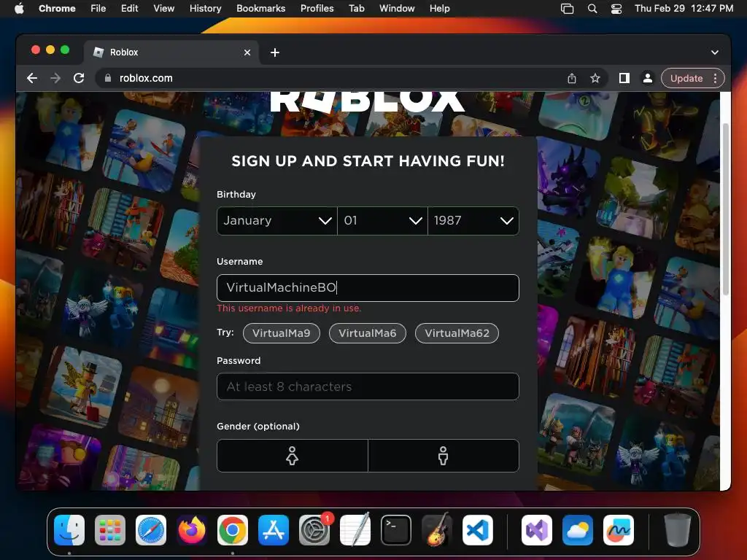Click Stage Manager icon in menu bar
The image size is (747, 560).
pyautogui.click(x=567, y=8)
